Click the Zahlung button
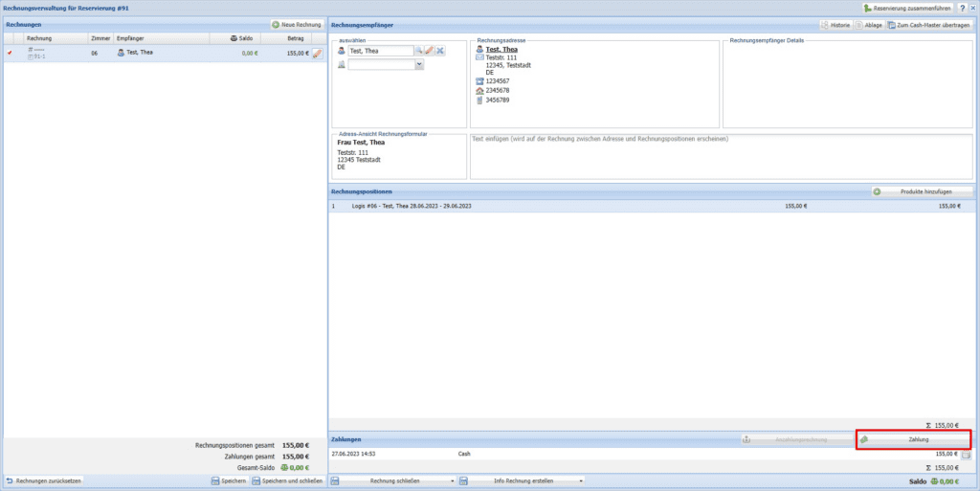The image size is (980, 491). click(914, 439)
